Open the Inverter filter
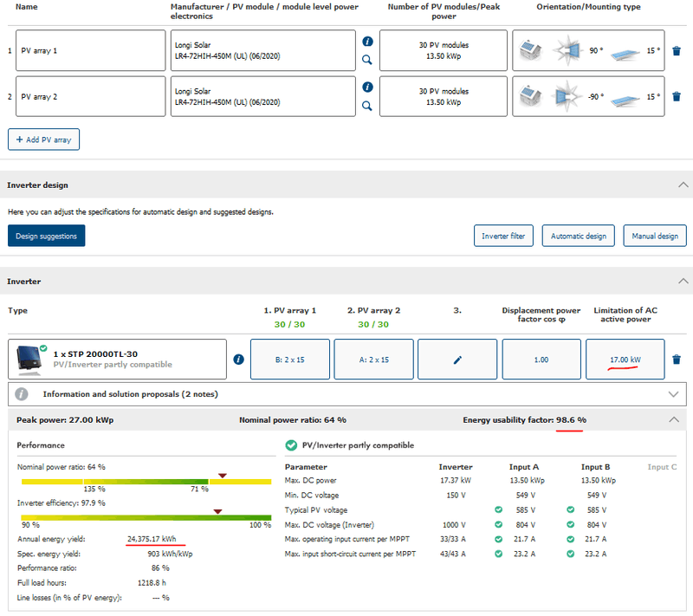This screenshot has width=693, height=616. point(503,236)
